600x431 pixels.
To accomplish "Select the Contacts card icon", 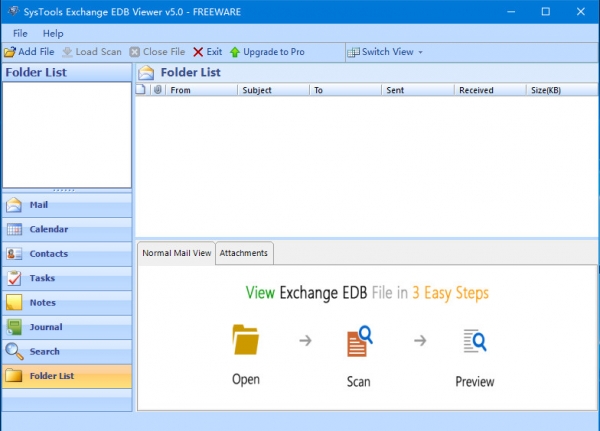I will pos(14,254).
